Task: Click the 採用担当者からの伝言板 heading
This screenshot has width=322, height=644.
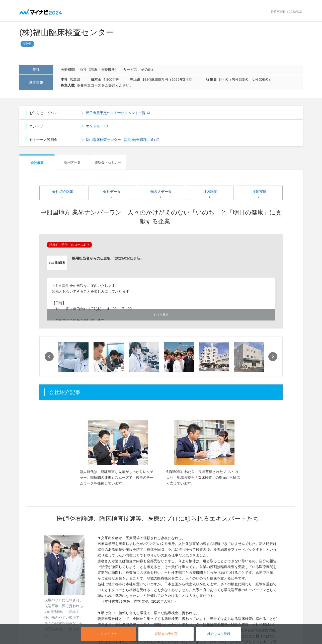Action: click(x=91, y=258)
